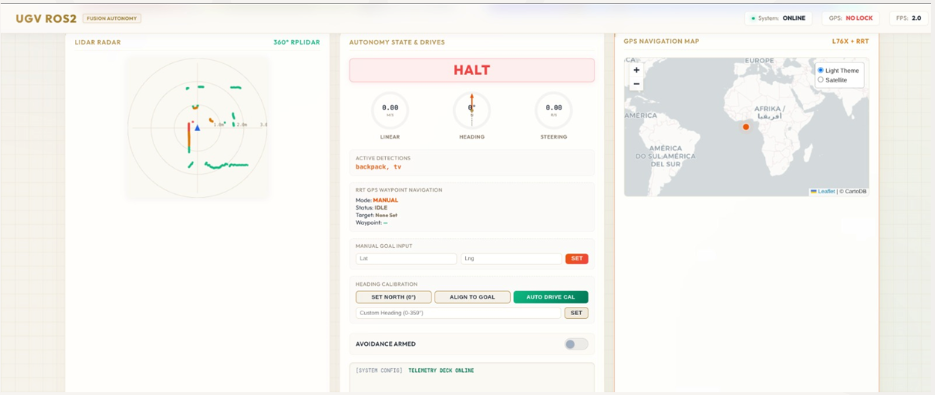
Task: Toggle the Avoidance Armed switch
Action: click(x=576, y=344)
